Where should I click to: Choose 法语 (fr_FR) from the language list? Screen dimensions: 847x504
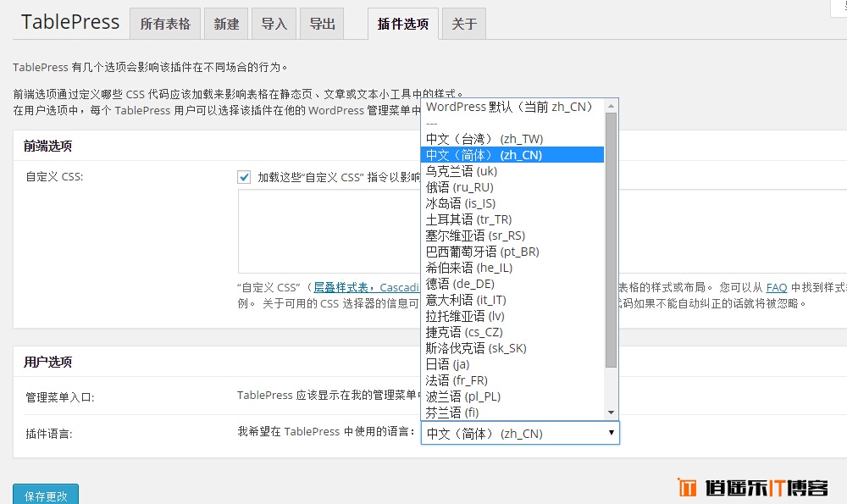[x=457, y=380]
